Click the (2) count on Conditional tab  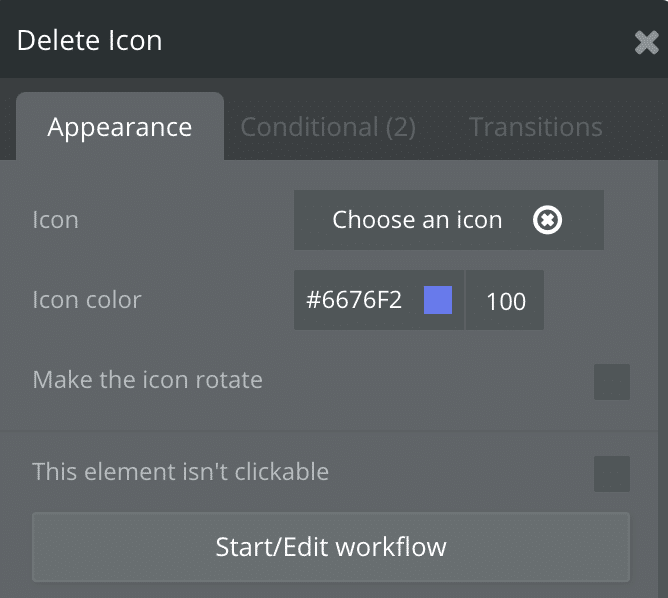[x=400, y=128]
